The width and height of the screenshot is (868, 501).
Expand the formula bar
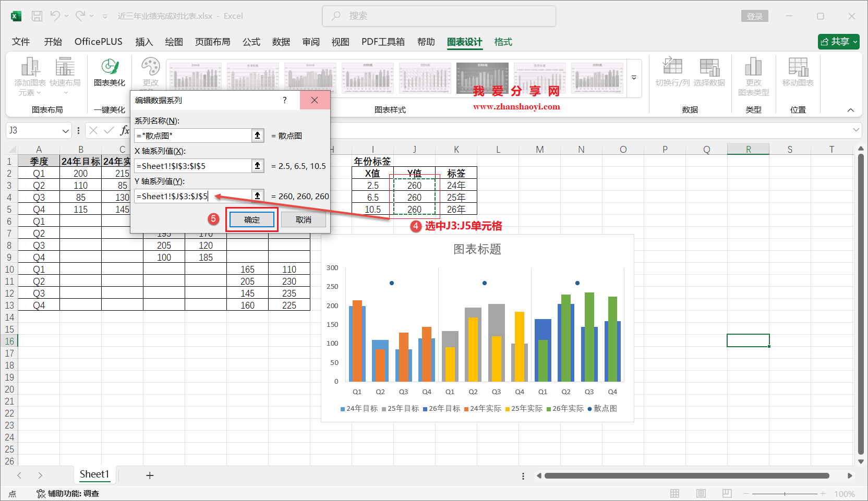click(856, 130)
